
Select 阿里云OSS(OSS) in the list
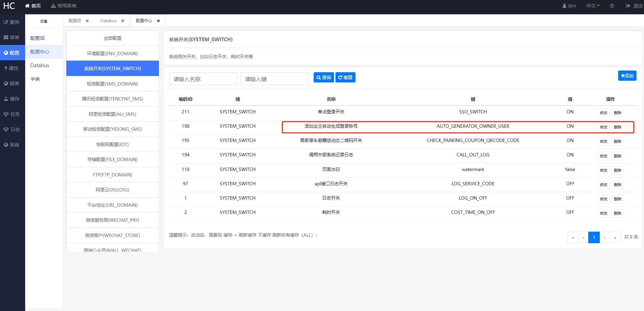113,190
